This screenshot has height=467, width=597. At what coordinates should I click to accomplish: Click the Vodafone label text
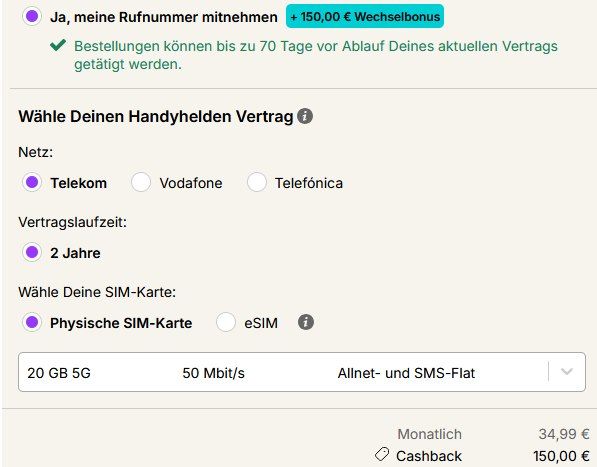click(191, 183)
